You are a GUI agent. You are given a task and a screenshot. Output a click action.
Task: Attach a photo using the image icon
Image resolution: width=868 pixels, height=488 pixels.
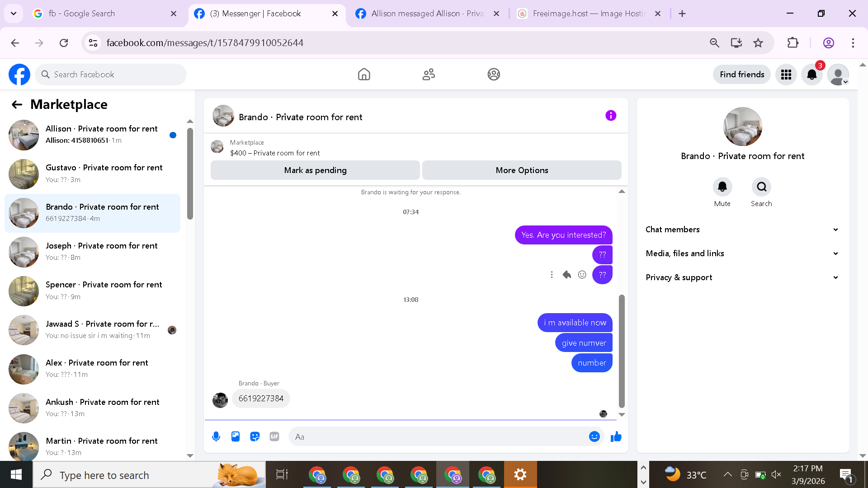236,436
